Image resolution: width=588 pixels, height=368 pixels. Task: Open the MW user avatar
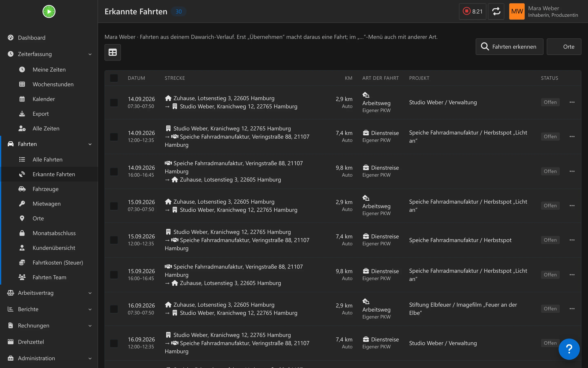517,11
